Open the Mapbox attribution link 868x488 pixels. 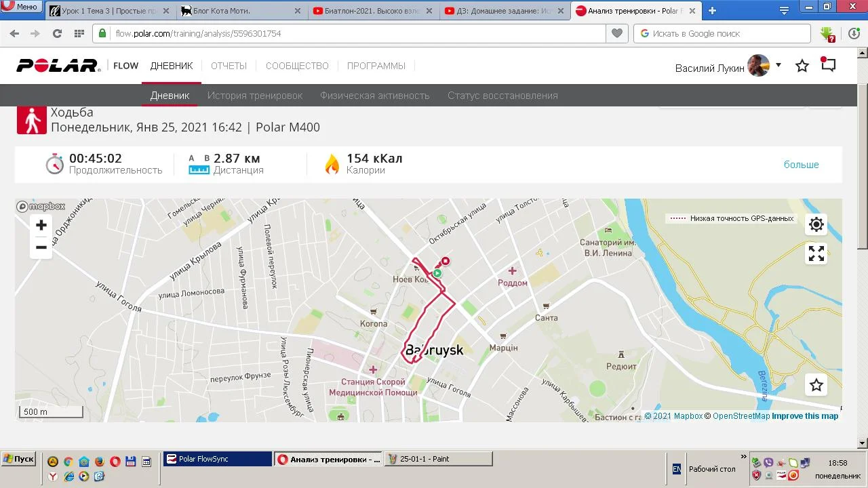click(673, 416)
